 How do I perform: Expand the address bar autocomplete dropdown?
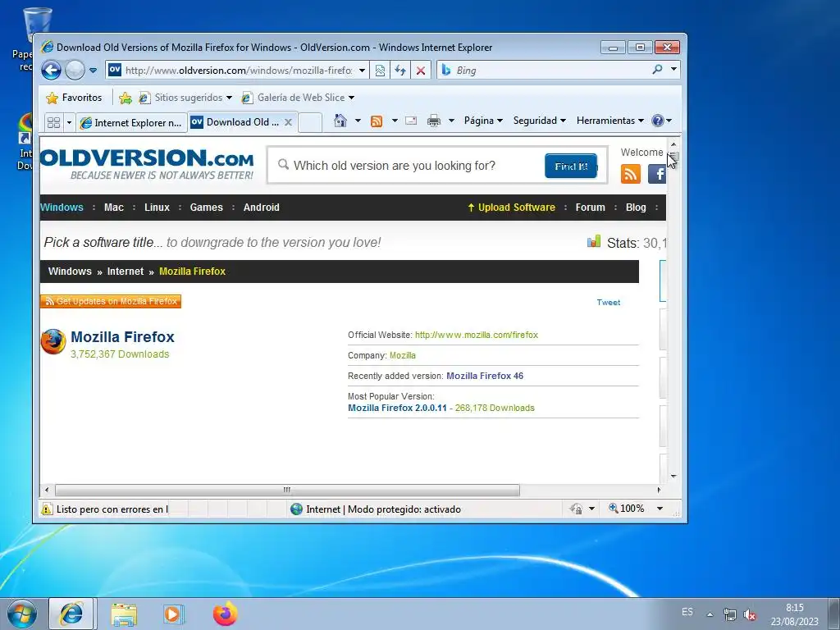pos(362,71)
